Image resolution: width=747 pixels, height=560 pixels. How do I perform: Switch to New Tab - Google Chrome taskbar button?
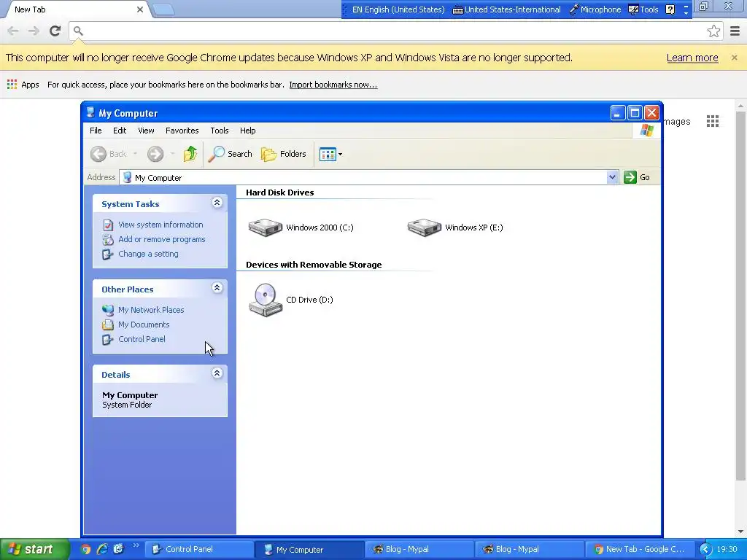[639, 549]
